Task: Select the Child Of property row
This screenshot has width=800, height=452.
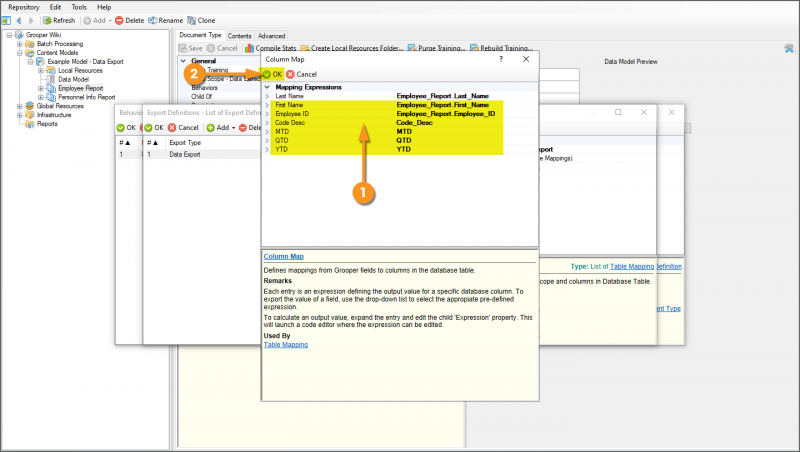Action: (202, 96)
